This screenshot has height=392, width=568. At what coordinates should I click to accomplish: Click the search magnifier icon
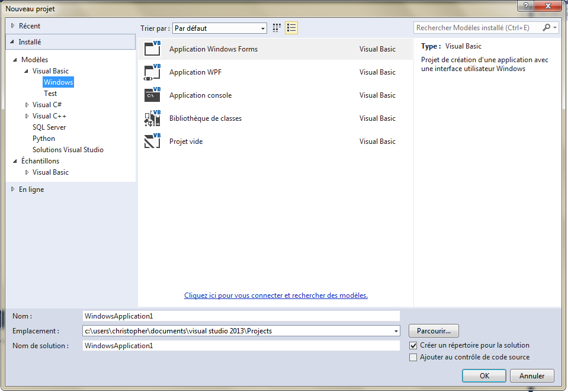pos(546,27)
